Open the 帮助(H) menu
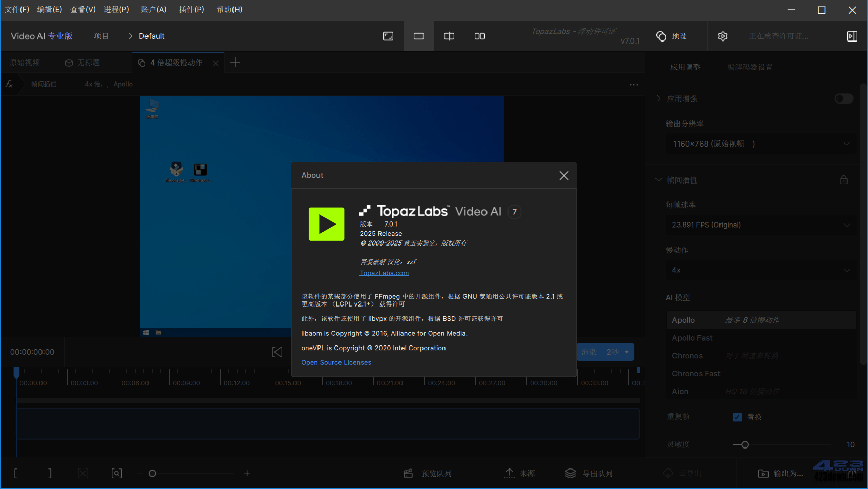 pyautogui.click(x=229, y=9)
